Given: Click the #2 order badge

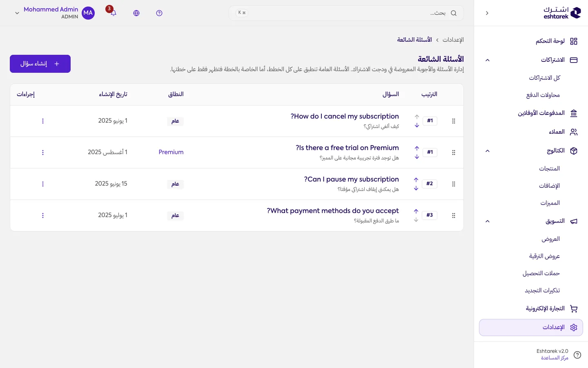Looking at the screenshot, I should coord(430,184).
